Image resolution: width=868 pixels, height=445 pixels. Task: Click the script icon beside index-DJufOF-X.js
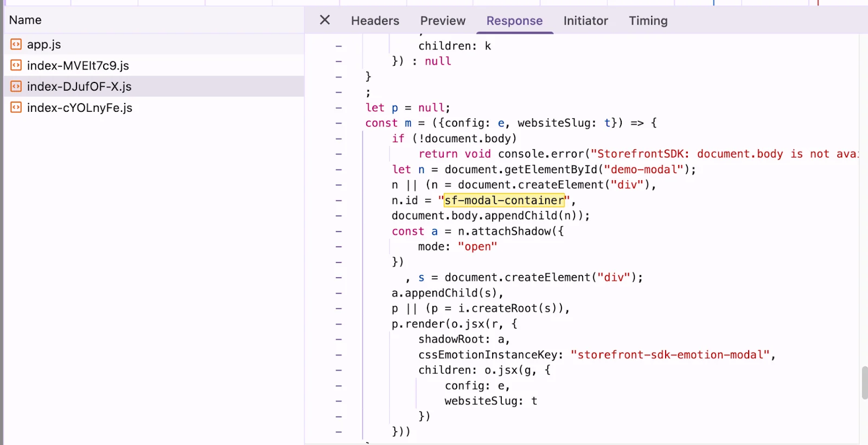coord(16,86)
